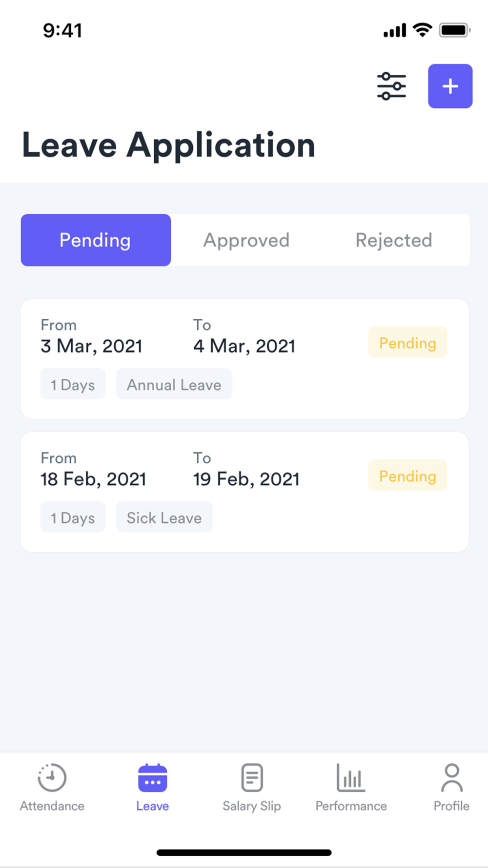Tap the home indicator bar
This screenshot has width=488, height=868.
(x=244, y=852)
